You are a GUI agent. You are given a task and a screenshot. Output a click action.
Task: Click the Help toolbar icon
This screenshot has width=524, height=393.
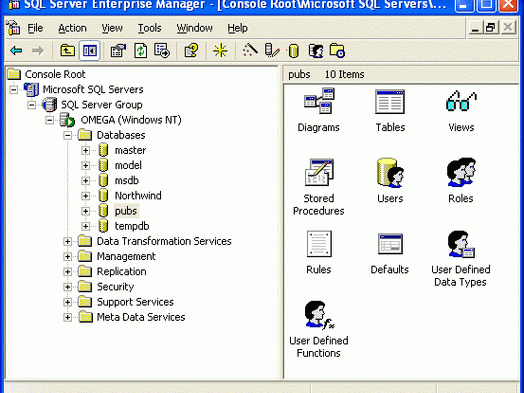coord(191,51)
